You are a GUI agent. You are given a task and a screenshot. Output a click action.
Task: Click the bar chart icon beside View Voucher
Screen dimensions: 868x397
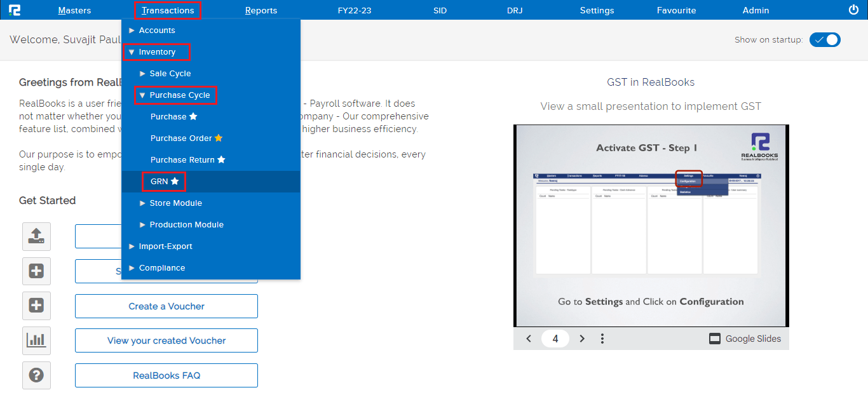[36, 340]
